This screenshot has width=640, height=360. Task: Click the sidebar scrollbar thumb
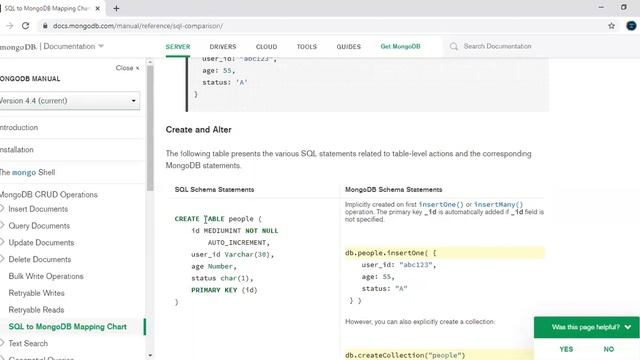tap(150, 128)
